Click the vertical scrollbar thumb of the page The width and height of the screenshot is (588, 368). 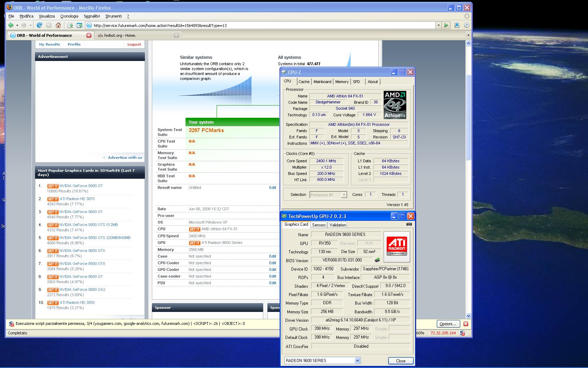[468, 117]
